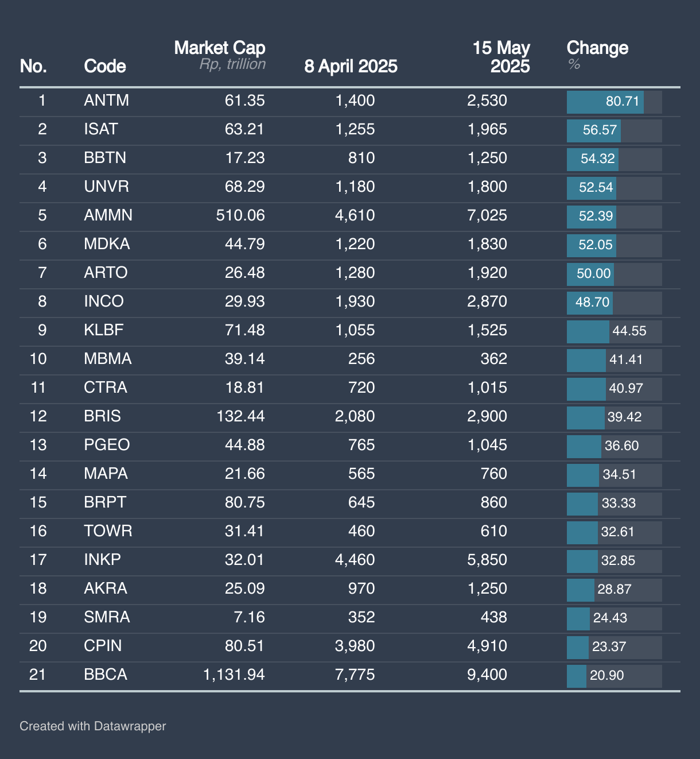Sort by the Market Cap column header
700x759 pixels.
click(220, 48)
